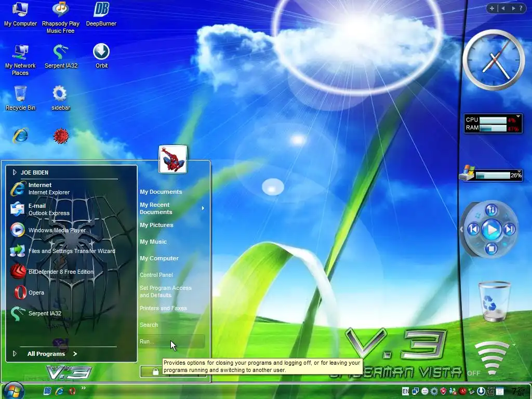Open My Computer from Start menu
The width and height of the screenshot is (532, 399).
159,258
